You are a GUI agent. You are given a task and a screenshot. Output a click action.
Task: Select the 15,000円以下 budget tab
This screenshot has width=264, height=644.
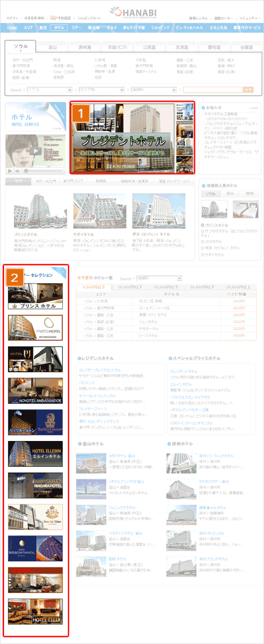167,287
